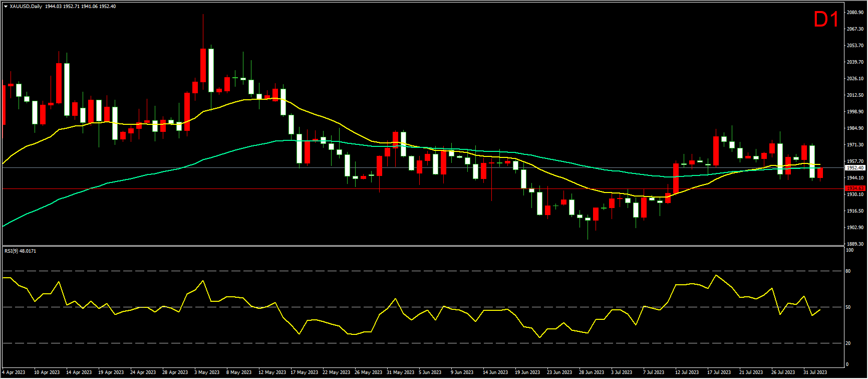Click the 1984.90 price scale label
Viewport: 868px width, 379px height.
coord(855,128)
